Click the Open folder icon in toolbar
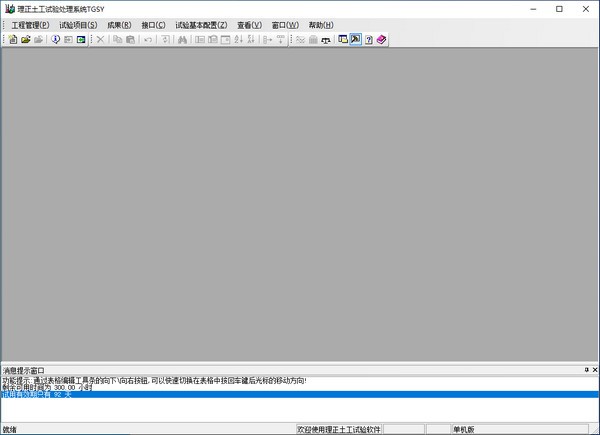The image size is (600, 435). [26, 40]
